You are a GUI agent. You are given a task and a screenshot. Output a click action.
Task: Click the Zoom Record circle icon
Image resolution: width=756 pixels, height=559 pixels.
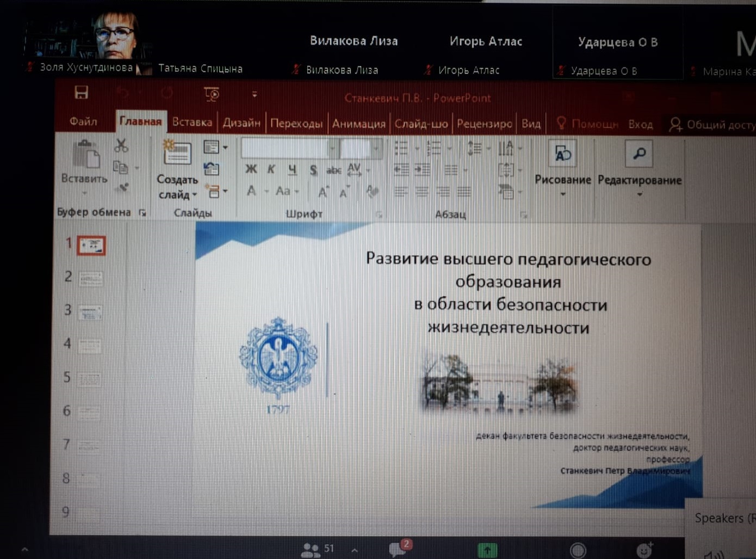[x=578, y=551]
